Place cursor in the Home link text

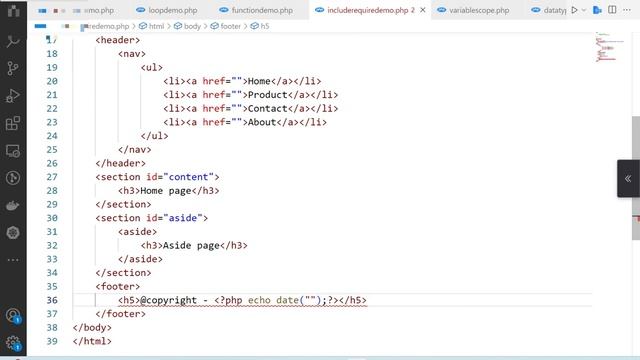point(259,81)
